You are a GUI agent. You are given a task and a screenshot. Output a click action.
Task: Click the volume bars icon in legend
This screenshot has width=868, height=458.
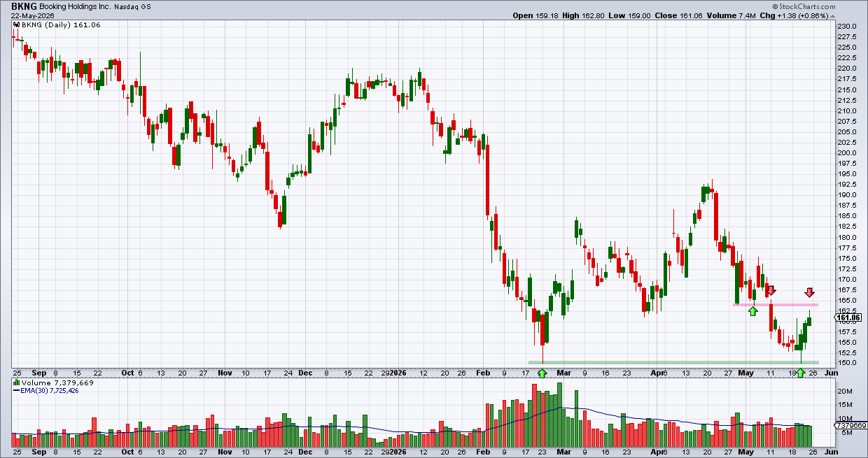point(17,383)
